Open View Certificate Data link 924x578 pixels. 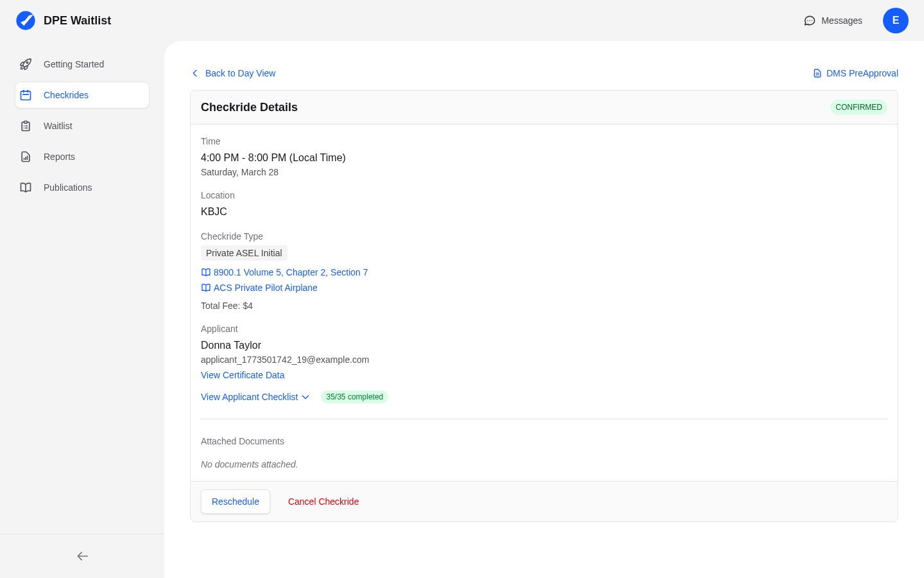[243, 375]
